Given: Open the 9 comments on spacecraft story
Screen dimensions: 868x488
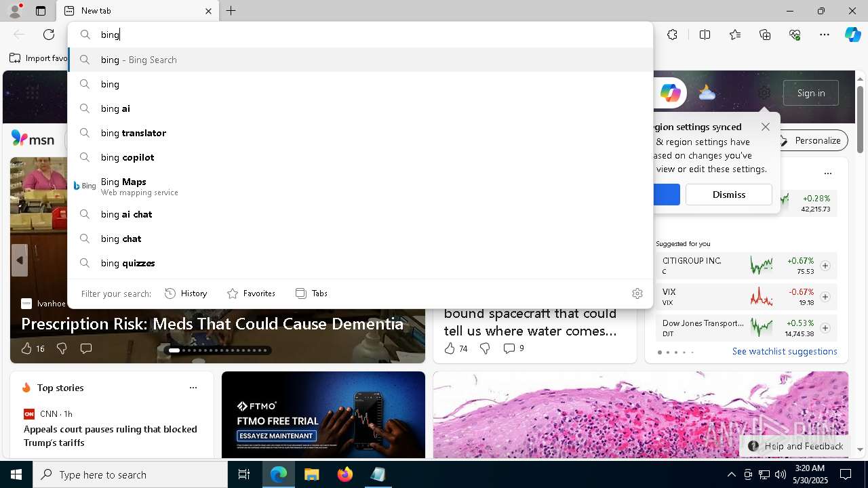Looking at the screenshot, I should [513, 348].
